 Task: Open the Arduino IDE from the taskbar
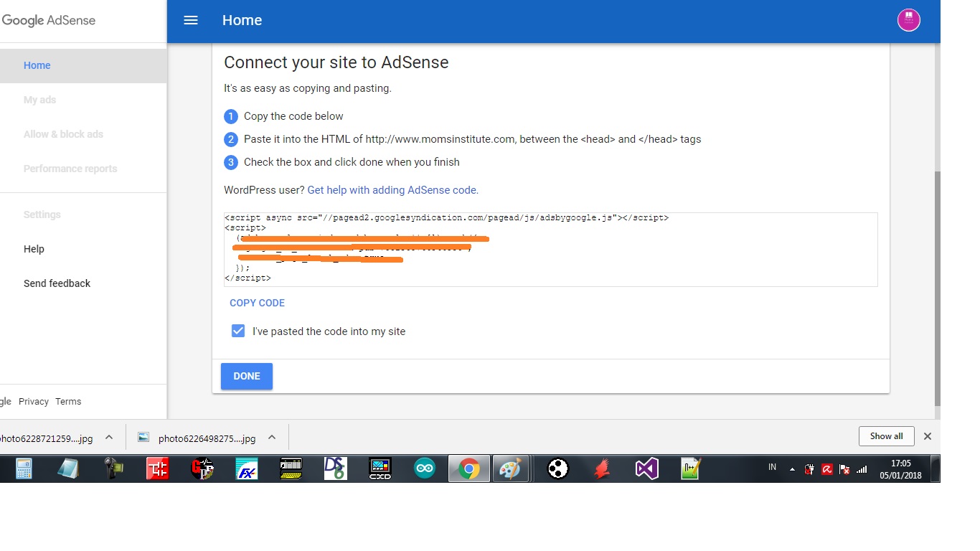point(424,468)
